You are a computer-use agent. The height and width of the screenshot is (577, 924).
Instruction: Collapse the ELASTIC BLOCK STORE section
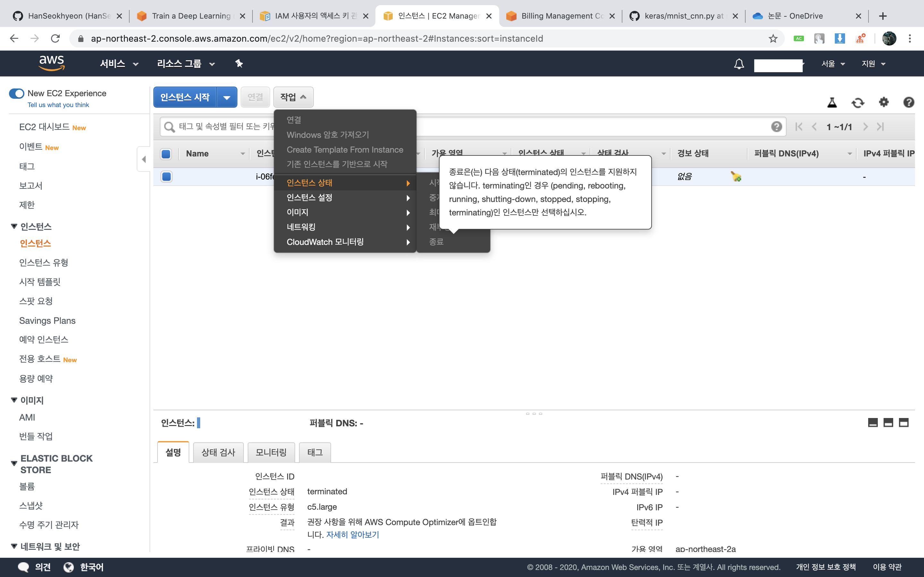(x=14, y=463)
